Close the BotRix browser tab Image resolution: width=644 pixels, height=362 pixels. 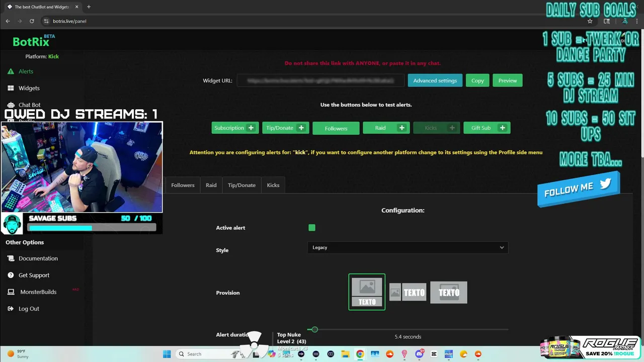click(x=76, y=7)
